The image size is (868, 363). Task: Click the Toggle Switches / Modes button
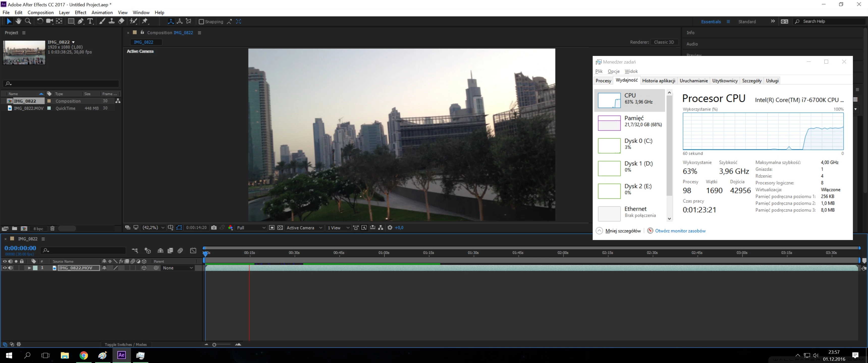[126, 345]
